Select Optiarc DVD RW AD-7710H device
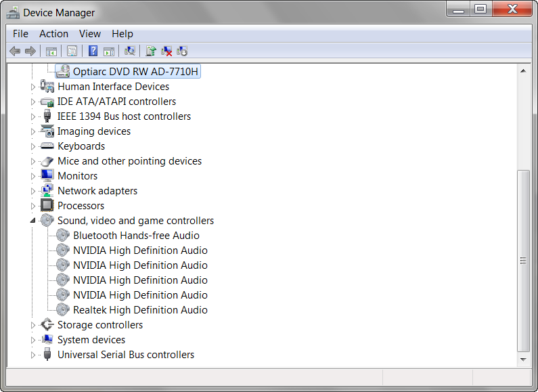538x392 pixels. click(x=128, y=71)
